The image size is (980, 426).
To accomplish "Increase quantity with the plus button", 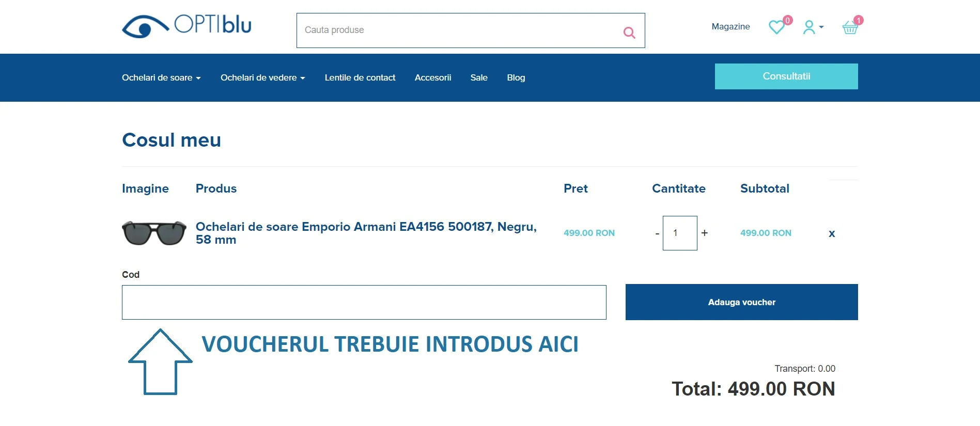I will 704,233.
